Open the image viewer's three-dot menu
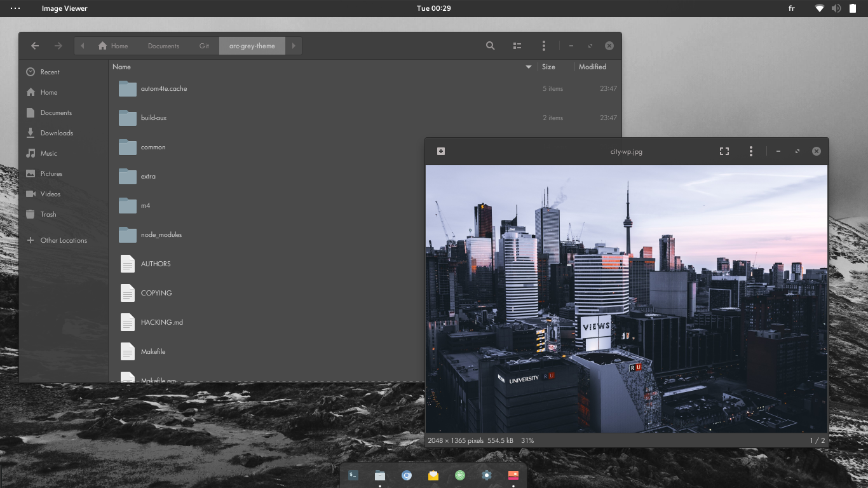The width and height of the screenshot is (868, 488). [750, 151]
